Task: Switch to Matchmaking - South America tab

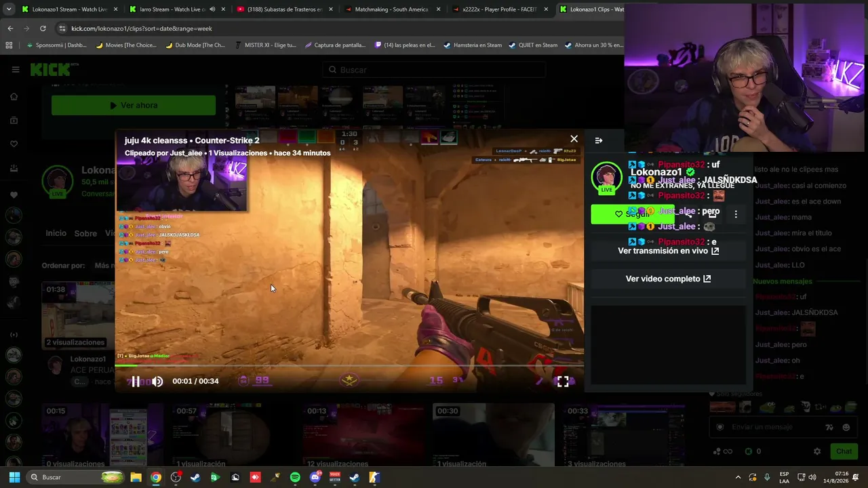Action: click(392, 9)
